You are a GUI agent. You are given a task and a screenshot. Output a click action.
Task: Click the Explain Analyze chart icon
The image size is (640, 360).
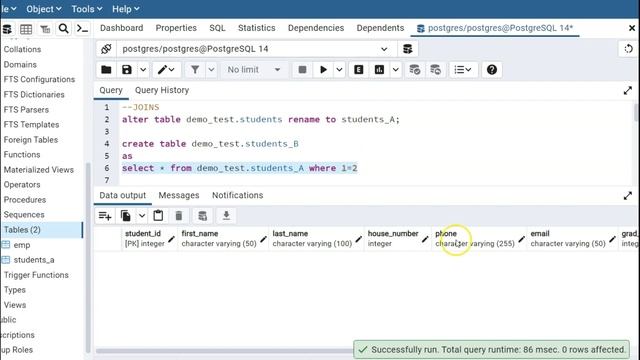click(379, 70)
